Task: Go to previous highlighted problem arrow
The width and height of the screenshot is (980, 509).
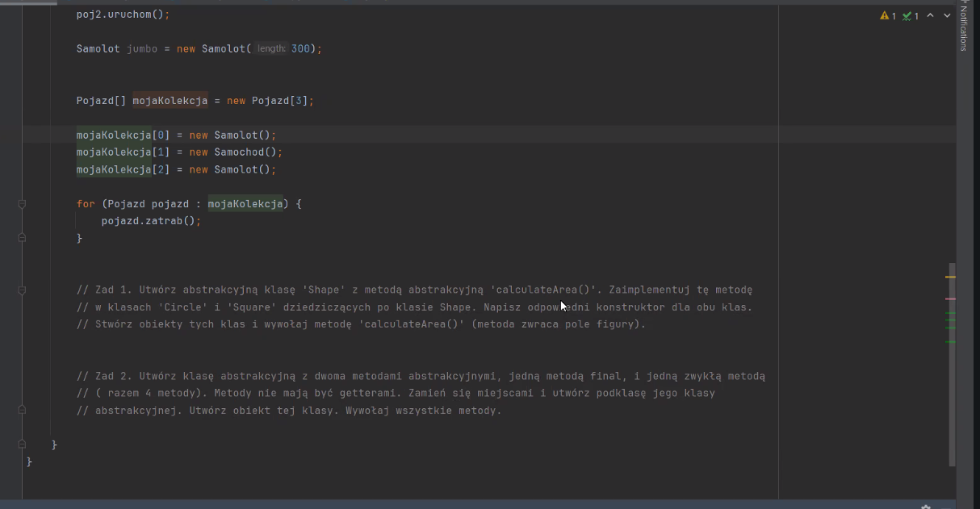Action: 930,15
